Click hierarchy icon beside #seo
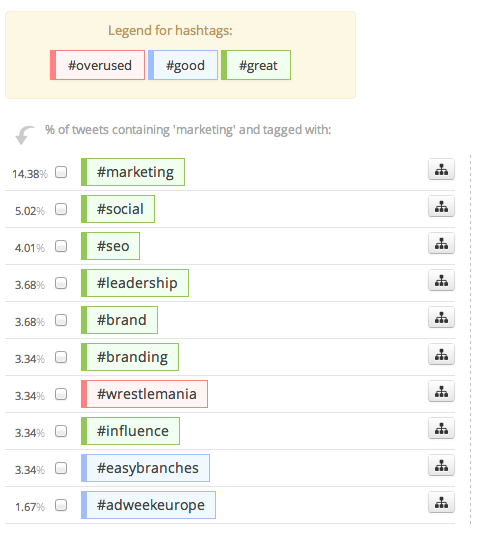Image resolution: width=478 pixels, height=534 pixels. point(441,244)
